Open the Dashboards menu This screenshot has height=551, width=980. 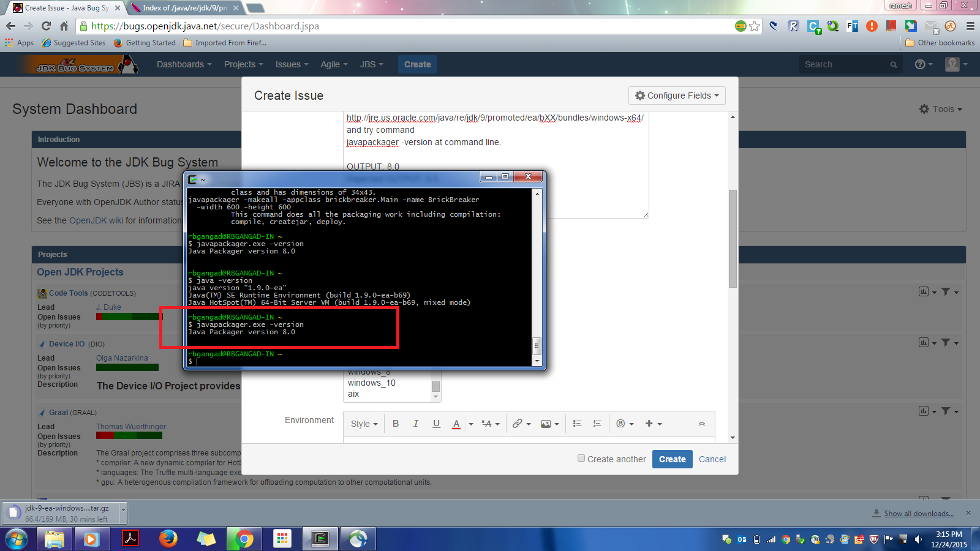pyautogui.click(x=184, y=64)
